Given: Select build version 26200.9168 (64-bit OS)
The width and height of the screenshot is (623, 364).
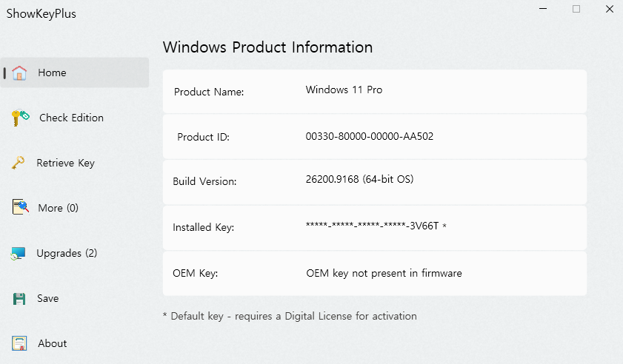Looking at the screenshot, I should pyautogui.click(x=359, y=180).
